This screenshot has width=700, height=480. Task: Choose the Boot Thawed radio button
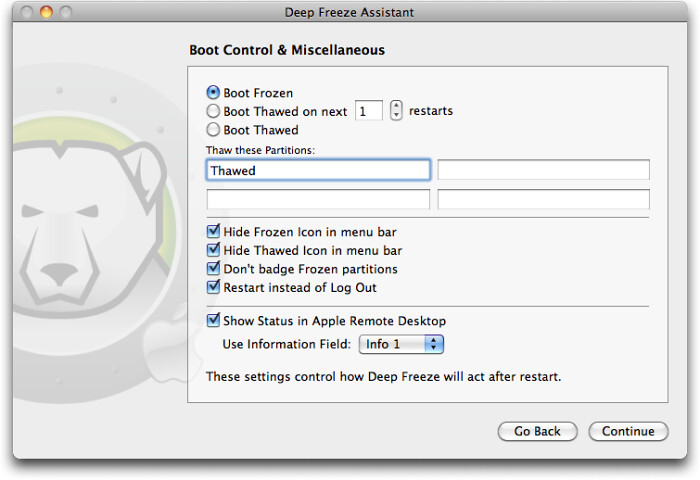point(213,130)
